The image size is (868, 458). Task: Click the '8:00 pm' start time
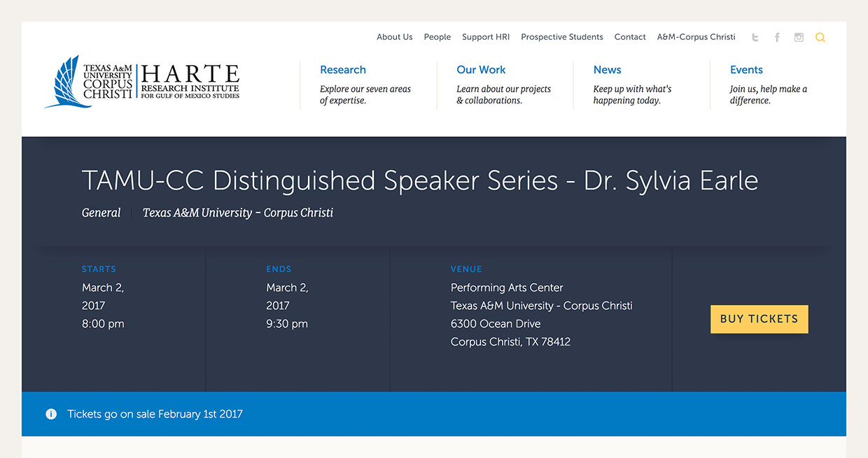[103, 324]
